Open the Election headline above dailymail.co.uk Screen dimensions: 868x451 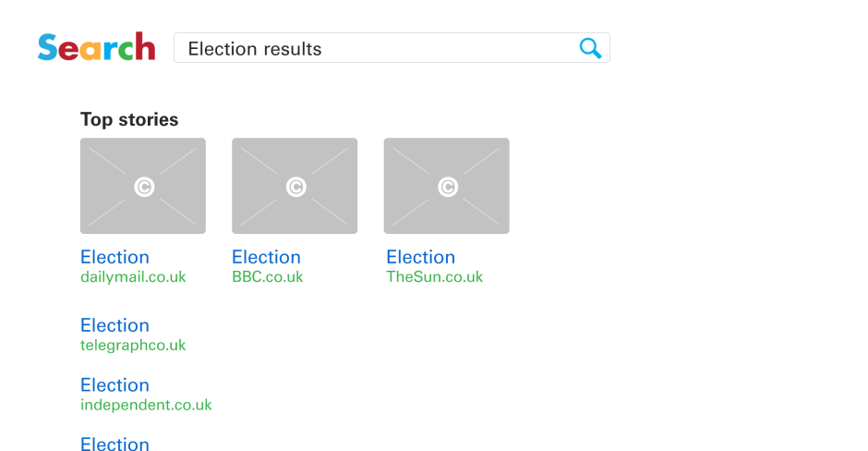pyautogui.click(x=115, y=257)
